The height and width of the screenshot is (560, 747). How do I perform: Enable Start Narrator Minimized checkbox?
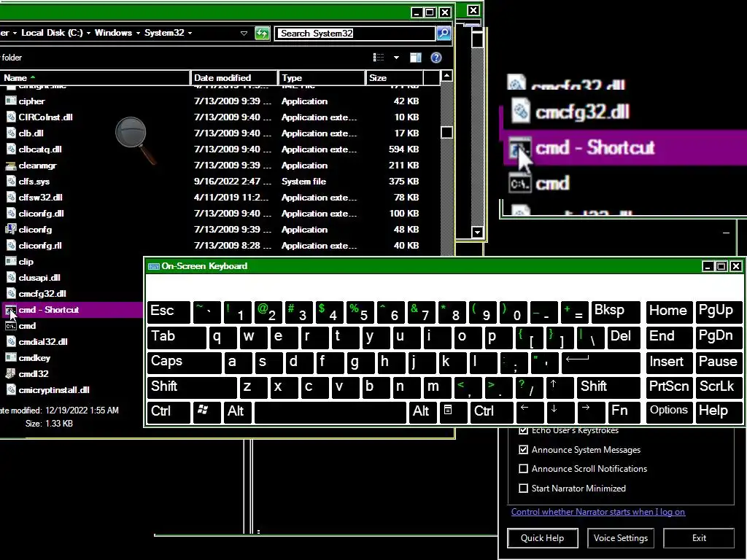[x=523, y=488]
